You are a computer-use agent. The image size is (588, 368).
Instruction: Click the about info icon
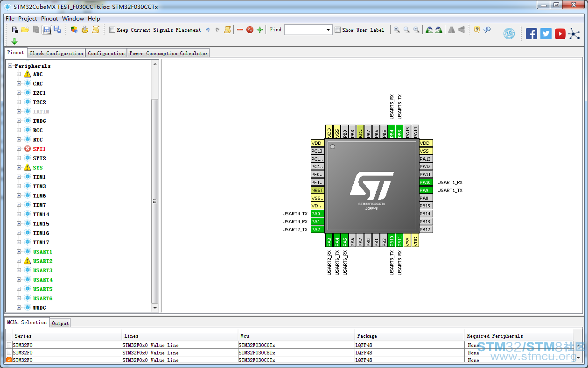coord(487,29)
